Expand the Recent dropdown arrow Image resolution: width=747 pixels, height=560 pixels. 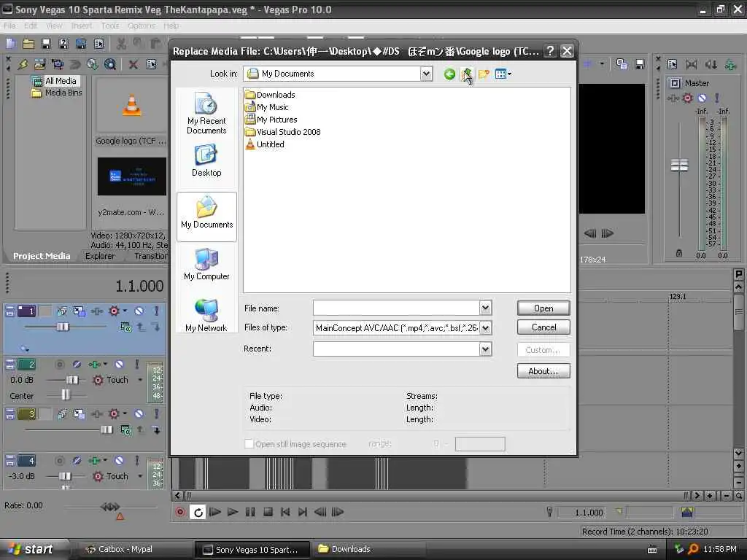(485, 349)
